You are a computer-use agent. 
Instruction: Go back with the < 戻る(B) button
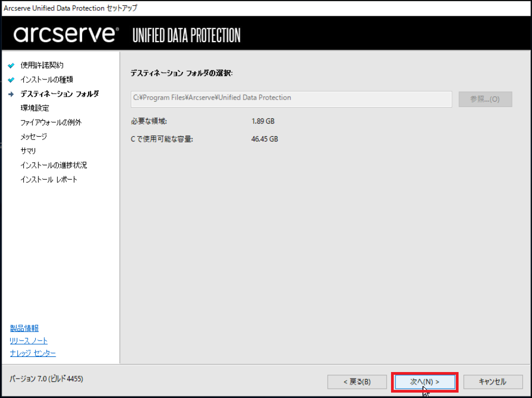click(x=357, y=382)
